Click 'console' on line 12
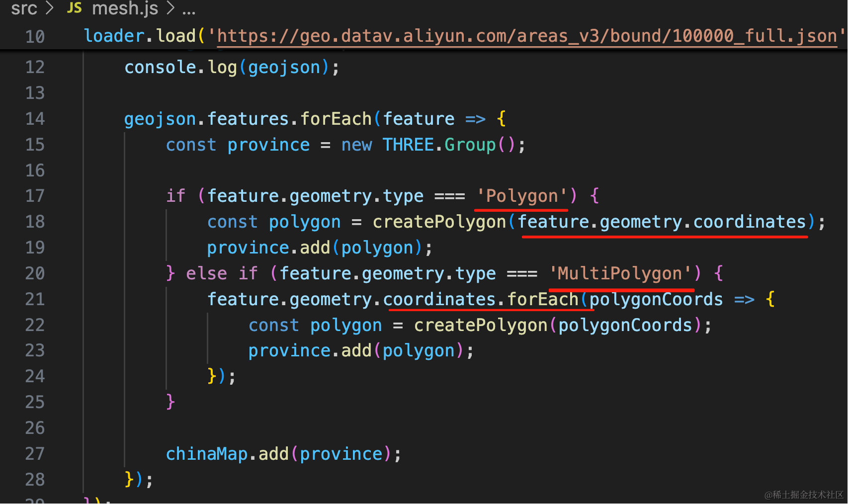The width and height of the screenshot is (848, 504). (161, 67)
